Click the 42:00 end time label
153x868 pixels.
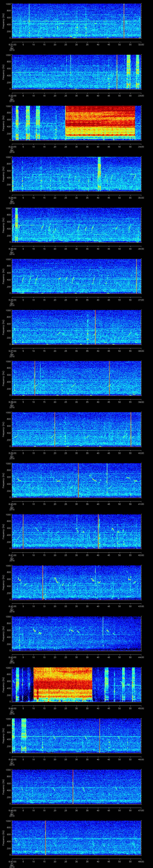(141, 555)
